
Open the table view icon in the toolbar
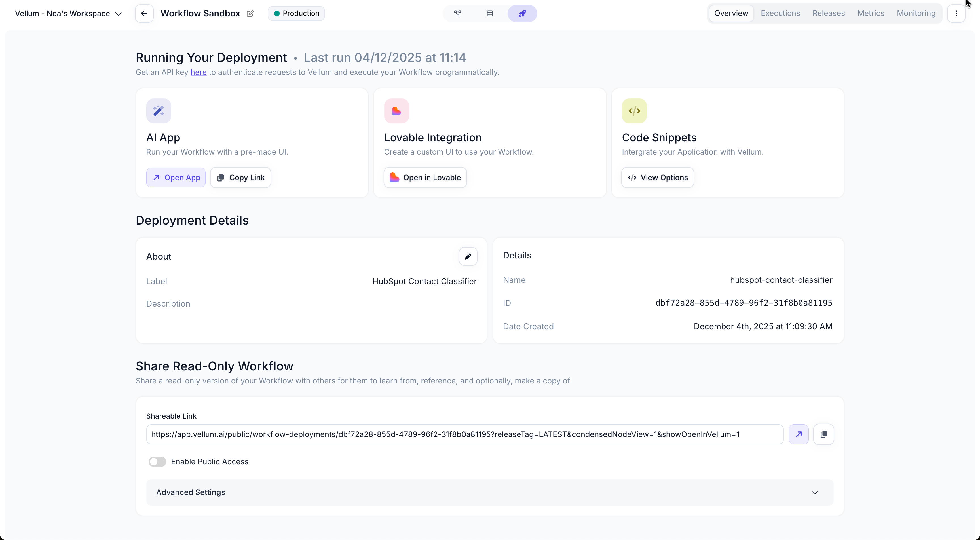(490, 13)
